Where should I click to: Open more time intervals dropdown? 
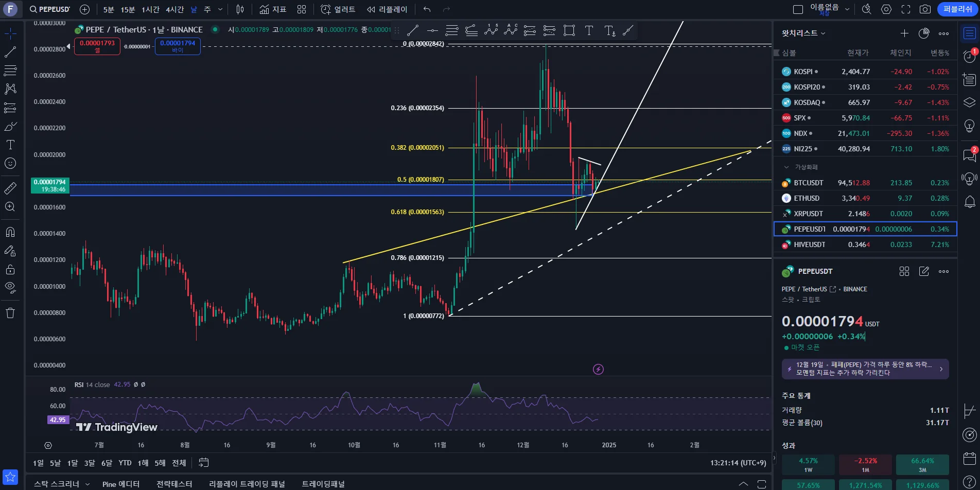[x=220, y=9]
